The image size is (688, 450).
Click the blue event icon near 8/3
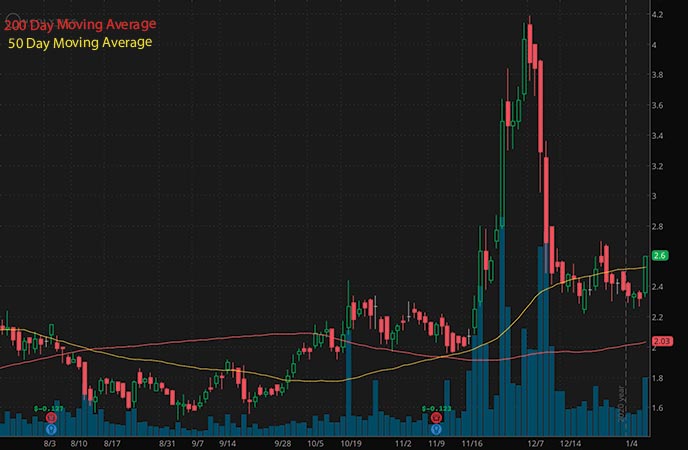coord(50,428)
